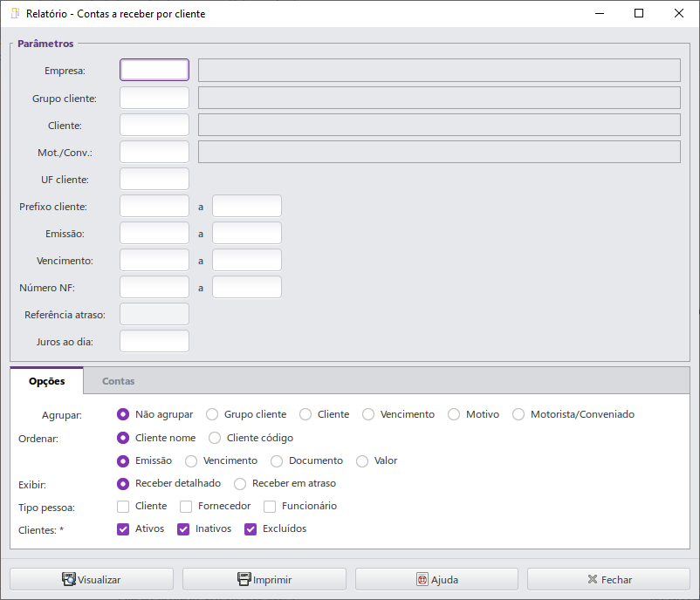Click the Vencimento start date field
This screenshot has height=600, width=700.
(154, 260)
